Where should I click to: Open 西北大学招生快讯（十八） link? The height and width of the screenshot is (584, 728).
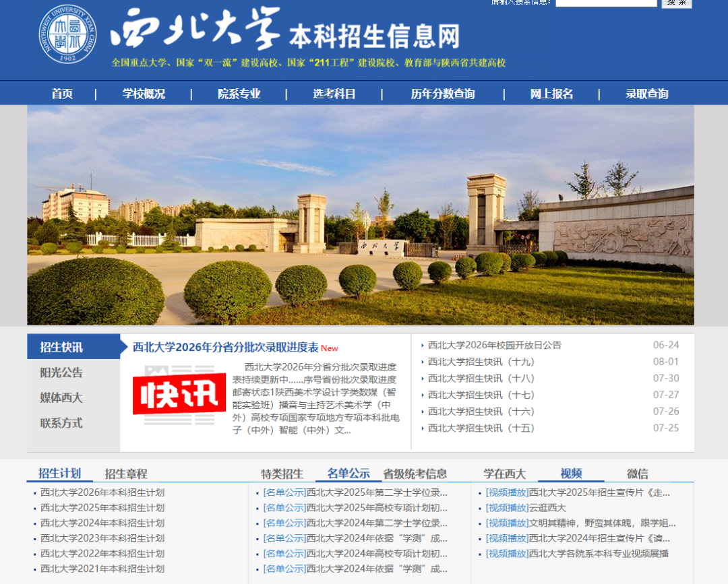(481, 379)
